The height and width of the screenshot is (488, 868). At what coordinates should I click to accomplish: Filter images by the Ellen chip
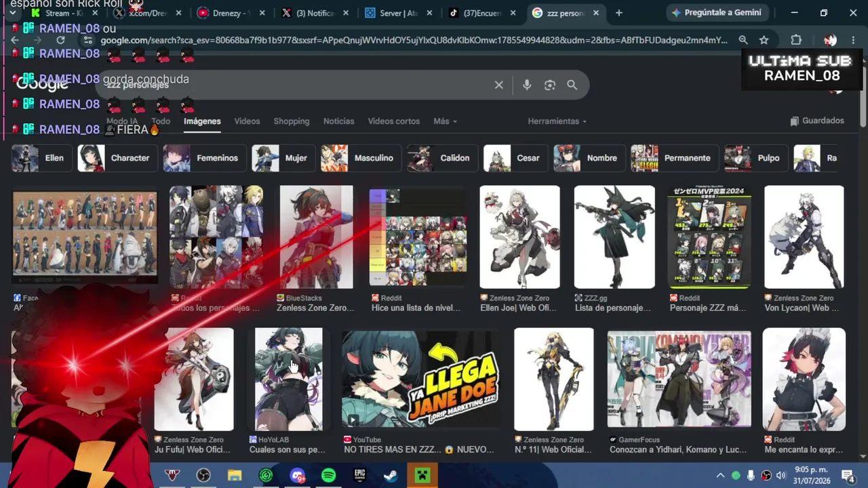41,158
